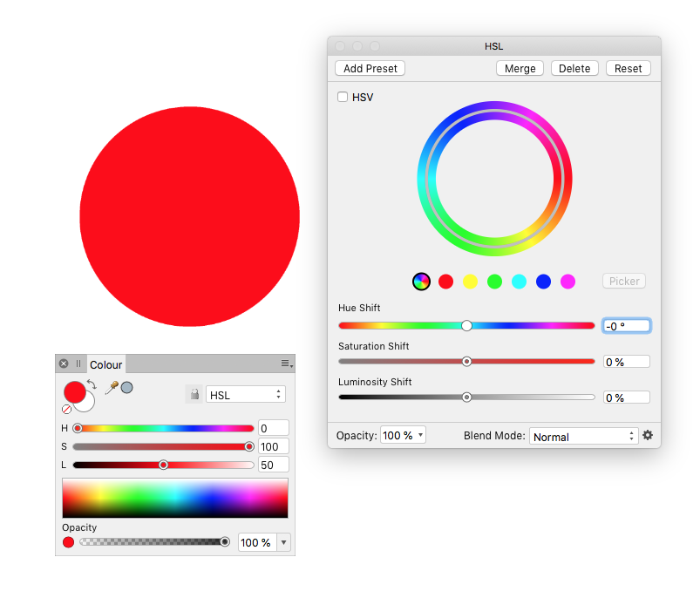This screenshot has width=700, height=598.
Task: Select the green channel dot in HSL
Action: click(494, 282)
